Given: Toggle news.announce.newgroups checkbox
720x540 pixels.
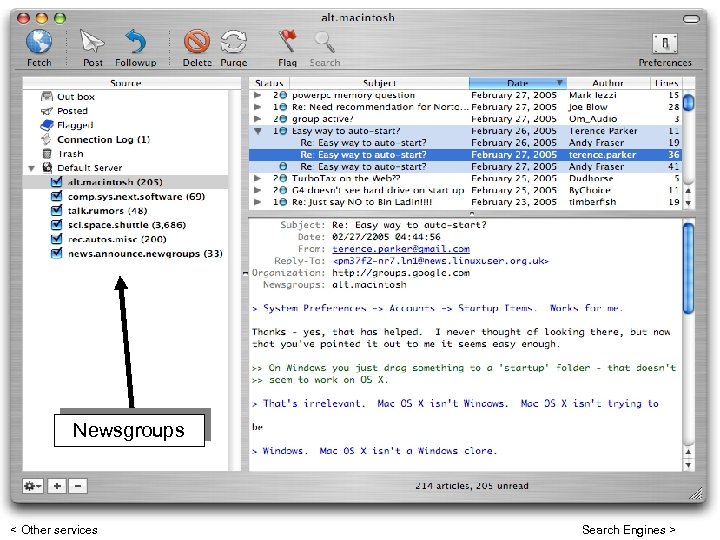Looking at the screenshot, I should coord(56,253).
